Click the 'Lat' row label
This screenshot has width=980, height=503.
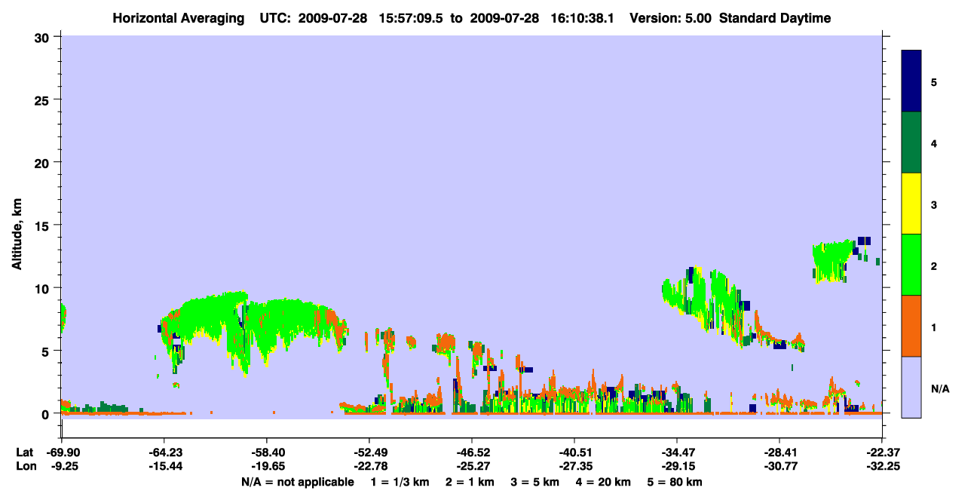[23, 452]
